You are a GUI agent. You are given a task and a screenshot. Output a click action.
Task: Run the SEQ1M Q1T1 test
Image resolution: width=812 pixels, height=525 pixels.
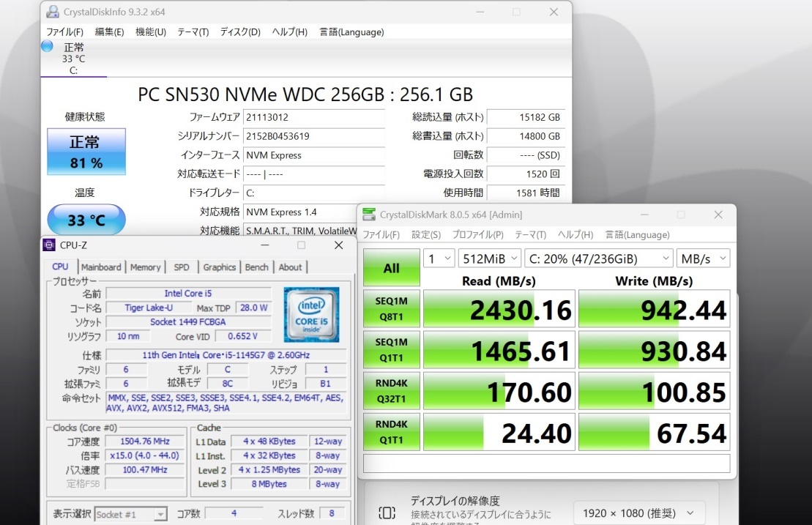point(392,349)
